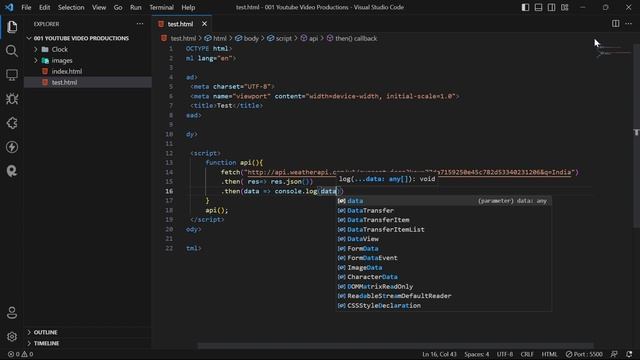Open the Extensions view

pos(12,123)
